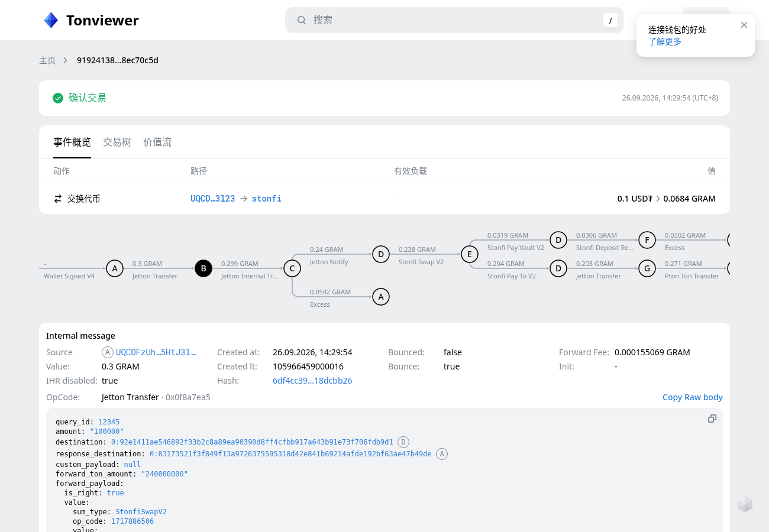The image size is (769, 532).
Task: Open the 事件概览 tab
Action: (72, 142)
